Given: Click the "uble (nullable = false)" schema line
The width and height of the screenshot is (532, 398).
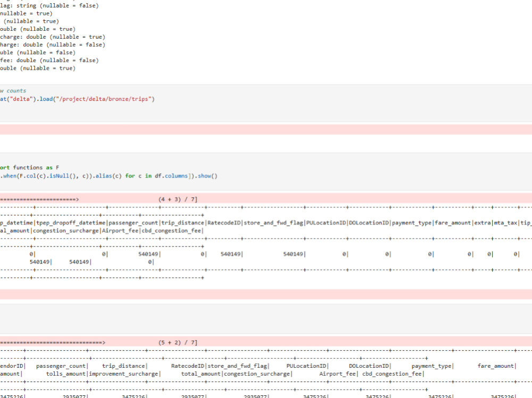Looking at the screenshot, I should tap(38, 52).
